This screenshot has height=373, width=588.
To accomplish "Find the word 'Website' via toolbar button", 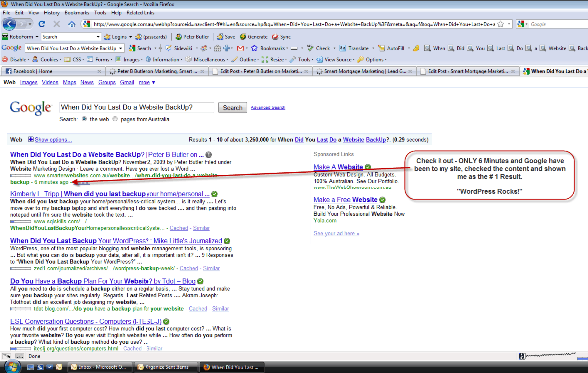I will [553, 48].
